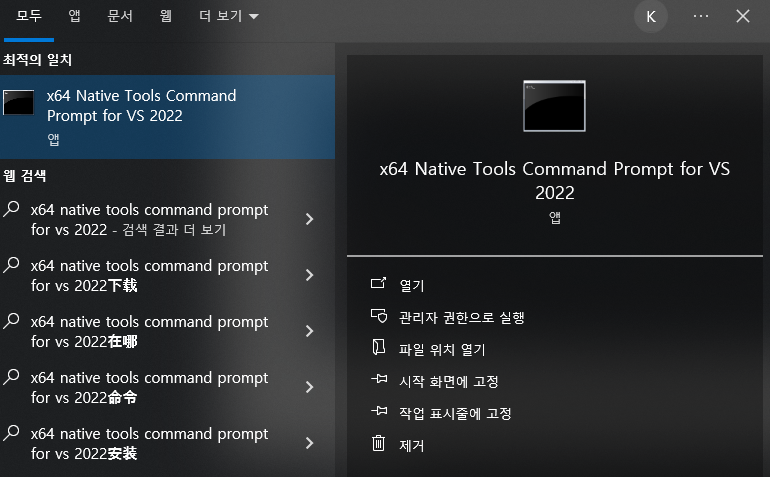This screenshot has width=770, height=477.
Task: Expand arrow for the 在哪 suggestion
Action: tap(309, 331)
